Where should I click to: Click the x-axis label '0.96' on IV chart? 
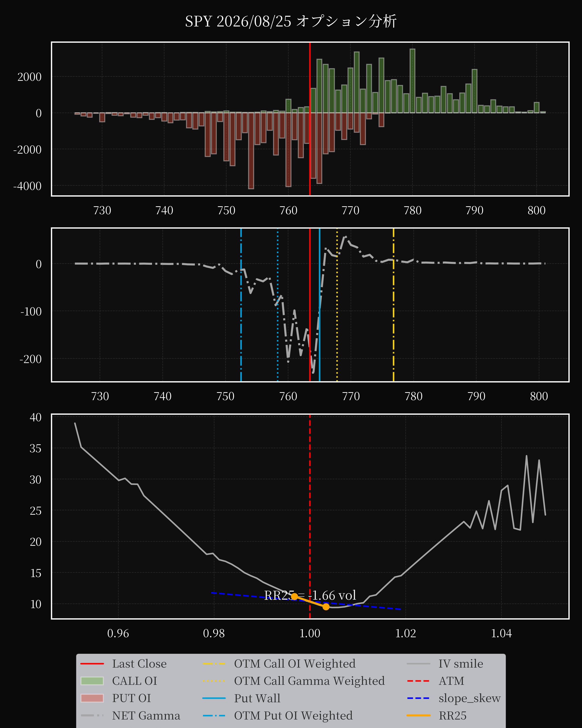click(118, 633)
